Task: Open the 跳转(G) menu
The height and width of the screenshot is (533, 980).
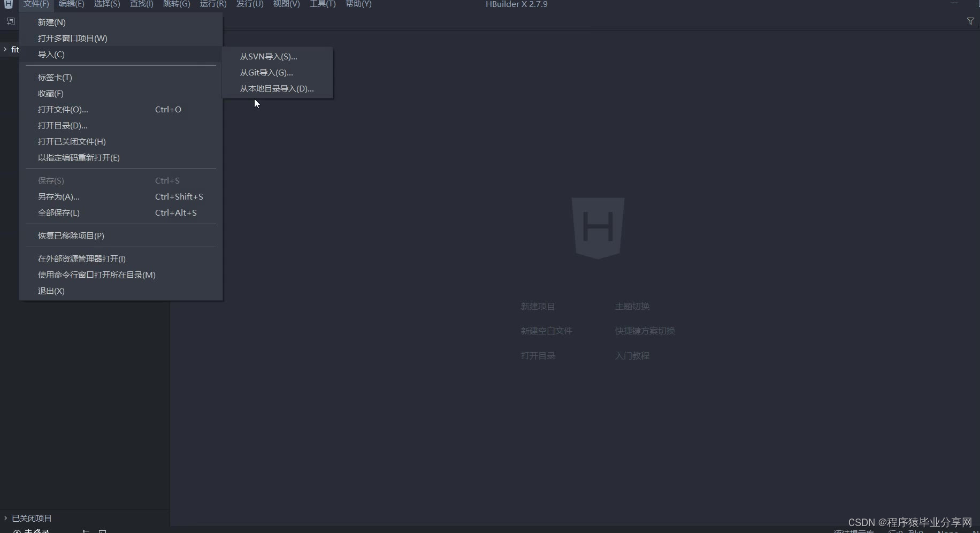Action: (x=177, y=4)
